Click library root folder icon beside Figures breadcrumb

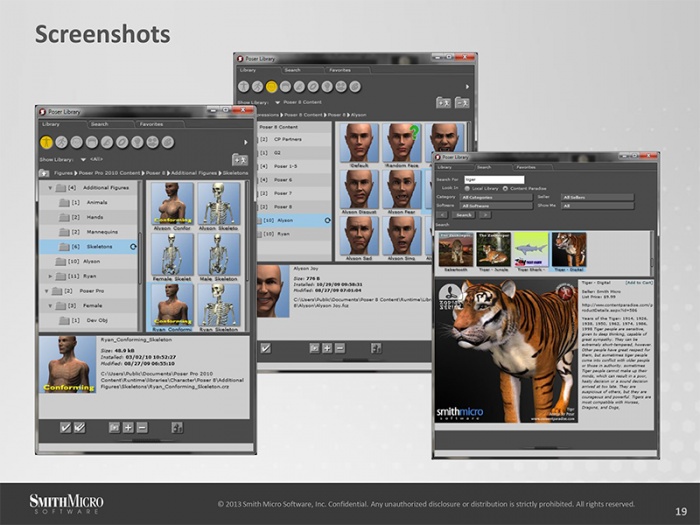(44, 173)
